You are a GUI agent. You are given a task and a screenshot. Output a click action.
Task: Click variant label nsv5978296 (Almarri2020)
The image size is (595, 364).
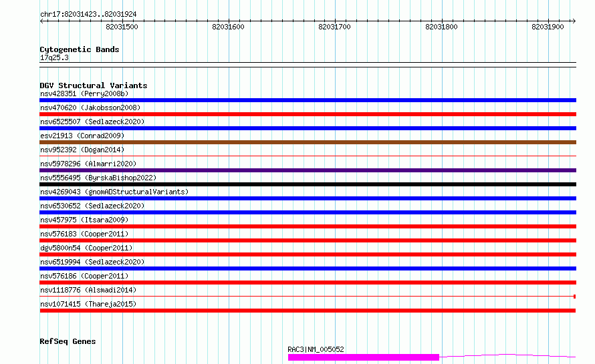pyautogui.click(x=88, y=164)
